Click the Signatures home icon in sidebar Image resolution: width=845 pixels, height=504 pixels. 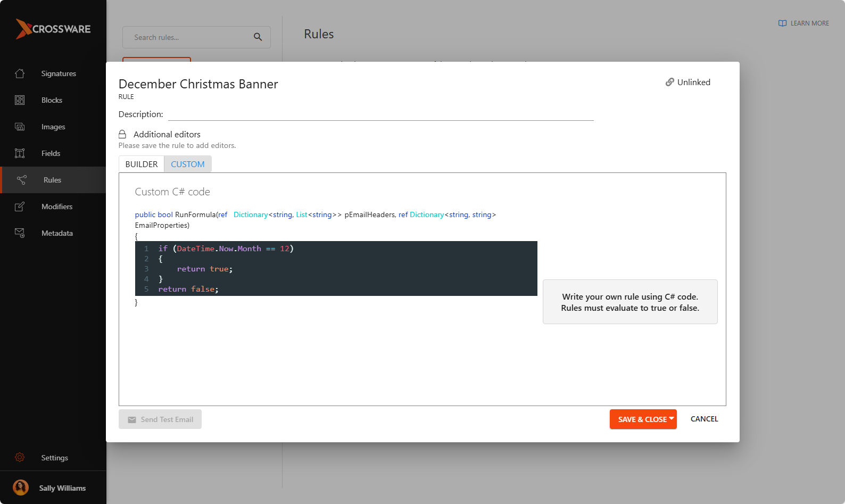pyautogui.click(x=20, y=73)
